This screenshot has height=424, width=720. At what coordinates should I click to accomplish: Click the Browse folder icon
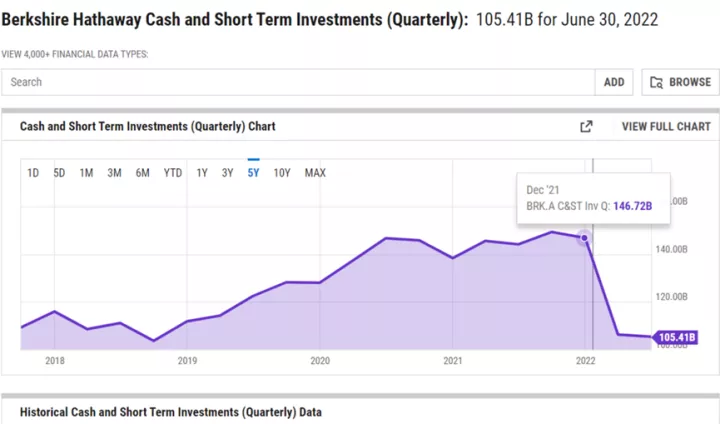(657, 82)
